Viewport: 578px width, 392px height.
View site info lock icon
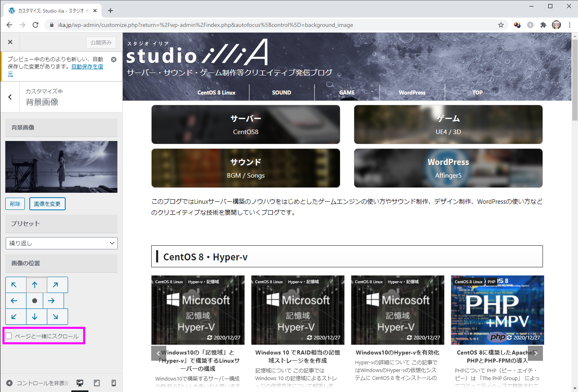pos(51,25)
